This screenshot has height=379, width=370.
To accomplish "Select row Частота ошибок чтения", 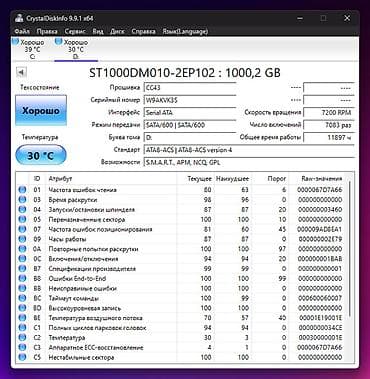I will pos(181,190).
